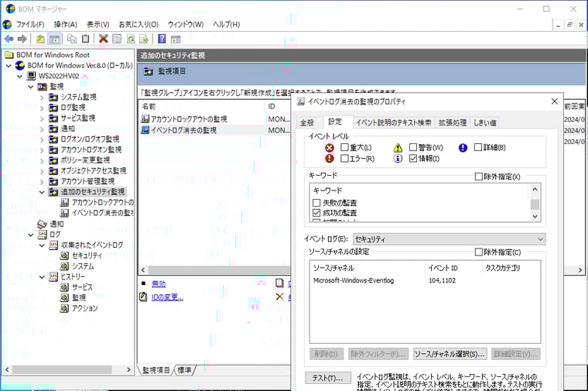Image resolution: width=588 pixels, height=391 pixels.
Task: Click the Up one level folder icon
Action: [x=40, y=39]
